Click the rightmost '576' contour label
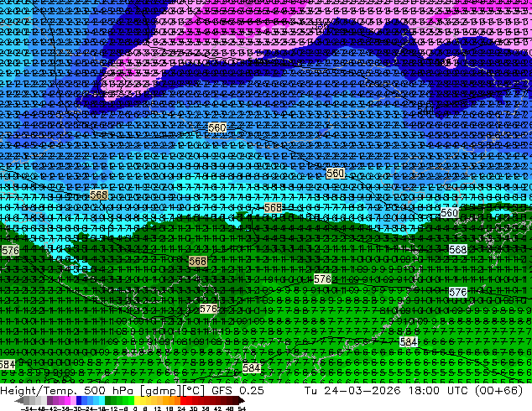The width and height of the screenshot is (532, 411). click(457, 292)
